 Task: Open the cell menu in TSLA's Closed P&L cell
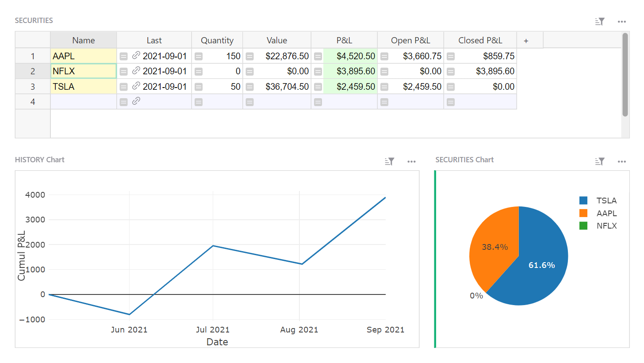pos(450,87)
